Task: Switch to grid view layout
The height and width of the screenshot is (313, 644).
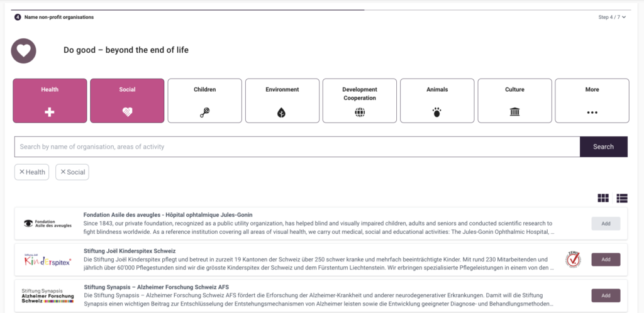Action: click(603, 198)
